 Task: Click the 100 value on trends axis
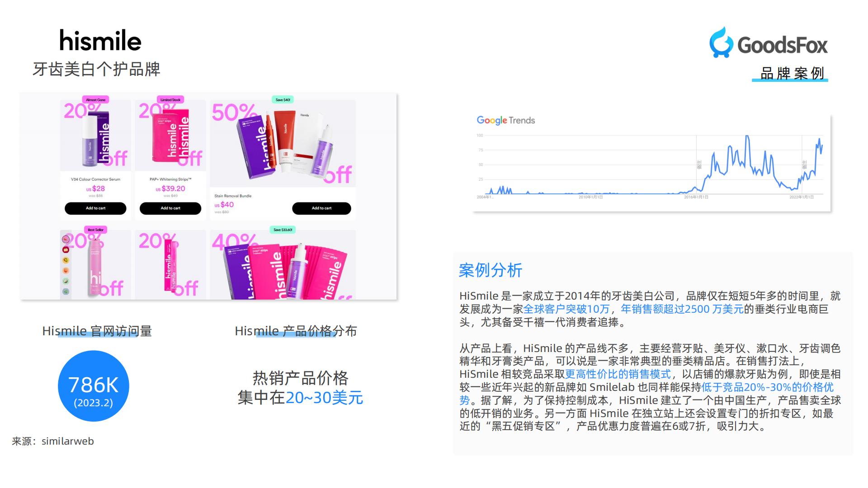point(480,136)
